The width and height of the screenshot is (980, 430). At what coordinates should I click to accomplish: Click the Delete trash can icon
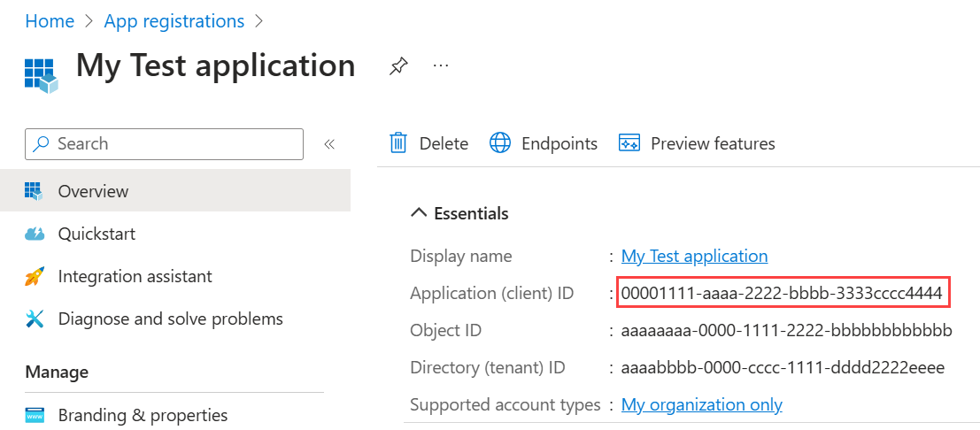click(x=399, y=143)
